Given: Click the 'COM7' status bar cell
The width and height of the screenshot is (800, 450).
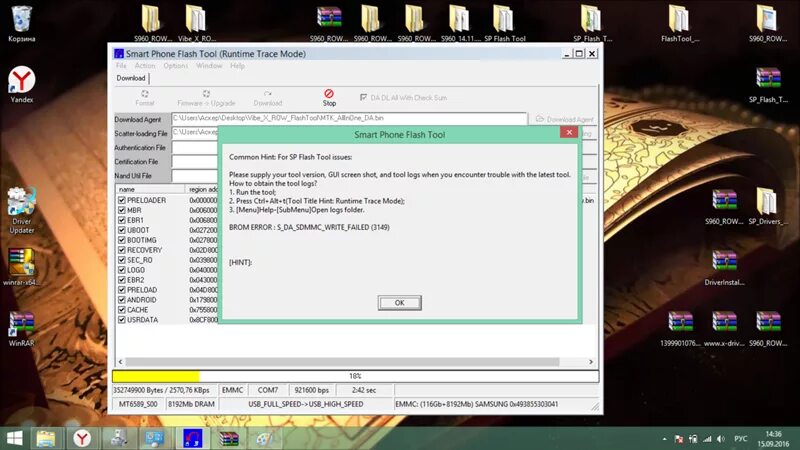Looking at the screenshot, I should pyautogui.click(x=268, y=390).
